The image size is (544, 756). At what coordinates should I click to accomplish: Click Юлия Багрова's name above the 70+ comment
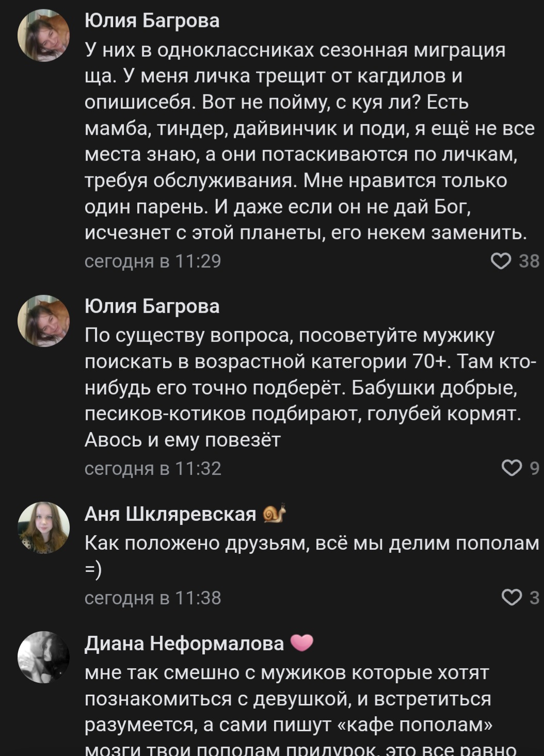pyautogui.click(x=152, y=306)
